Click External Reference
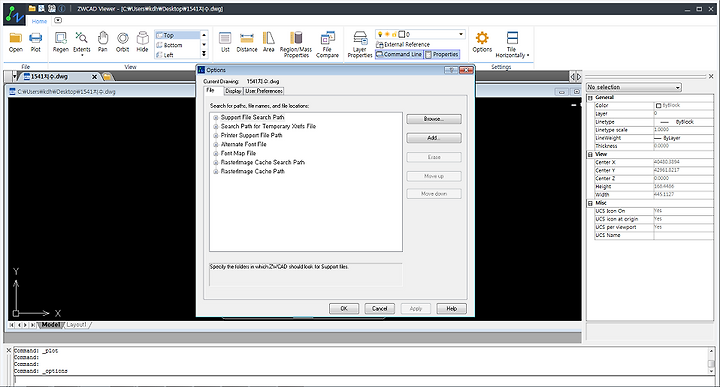720x387 pixels. tap(403, 45)
